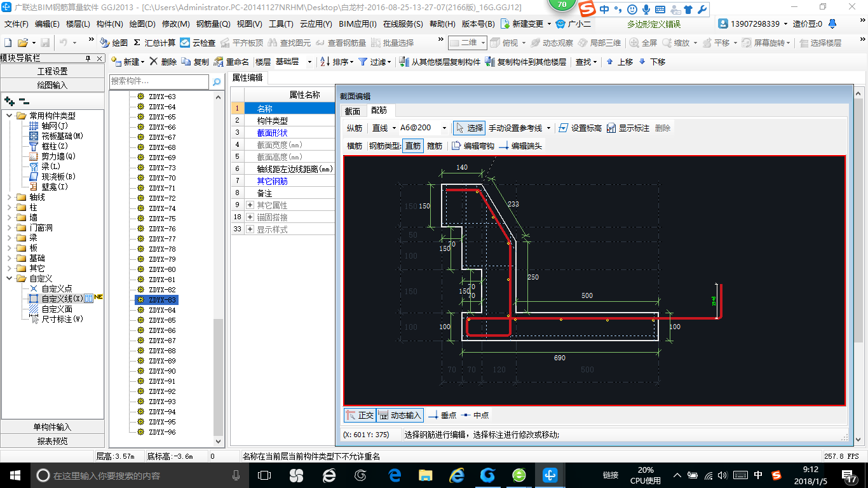Expand 显示样式 property group

[251, 229]
